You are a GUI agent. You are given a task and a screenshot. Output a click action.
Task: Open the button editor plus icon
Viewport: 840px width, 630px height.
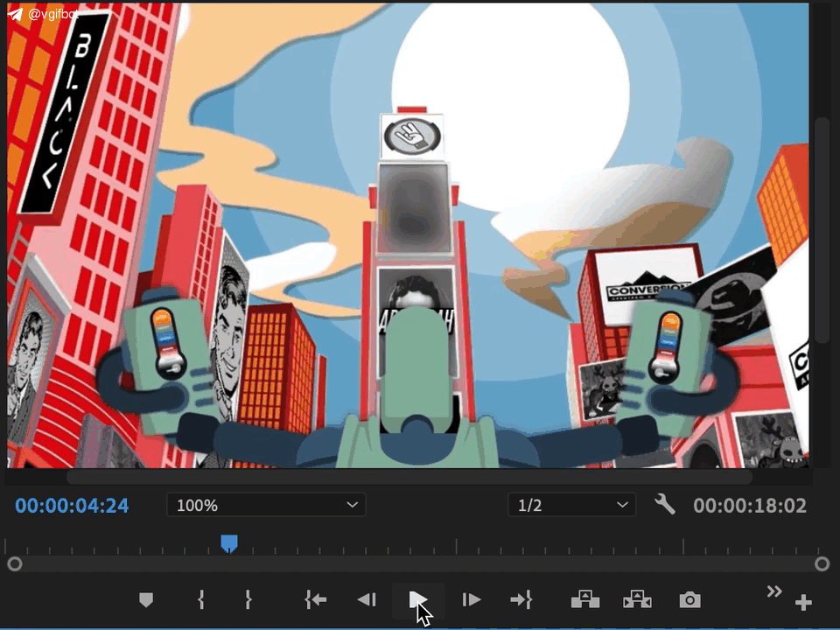[x=803, y=603]
